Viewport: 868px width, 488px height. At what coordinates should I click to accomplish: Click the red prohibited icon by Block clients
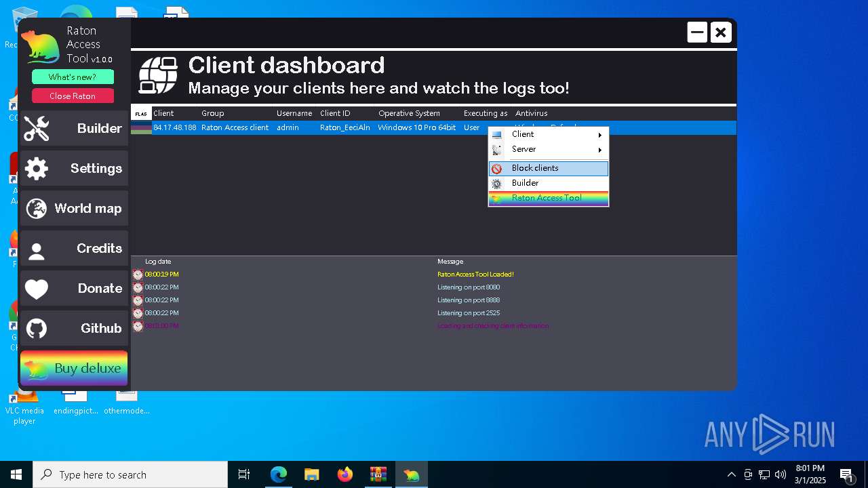[497, 169]
